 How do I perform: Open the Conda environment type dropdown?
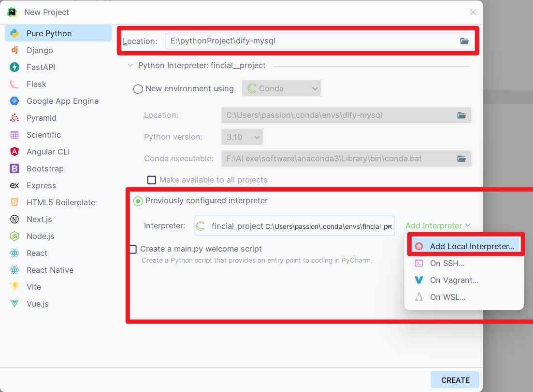pyautogui.click(x=281, y=89)
